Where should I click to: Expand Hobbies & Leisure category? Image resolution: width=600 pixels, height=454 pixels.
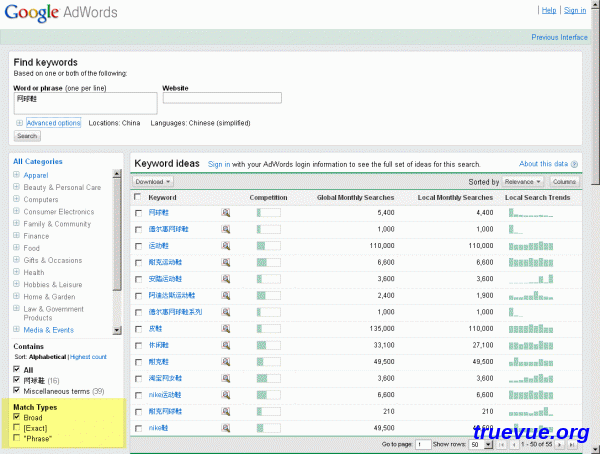point(16,284)
